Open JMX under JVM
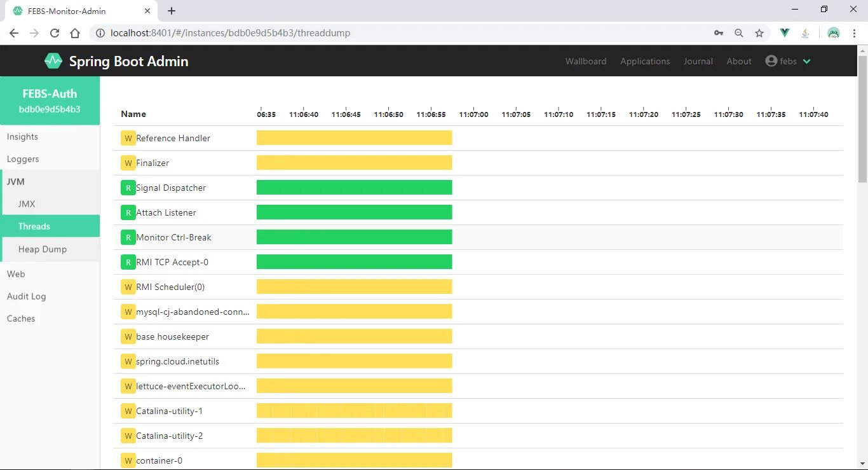The height and width of the screenshot is (470, 868). pos(50,204)
